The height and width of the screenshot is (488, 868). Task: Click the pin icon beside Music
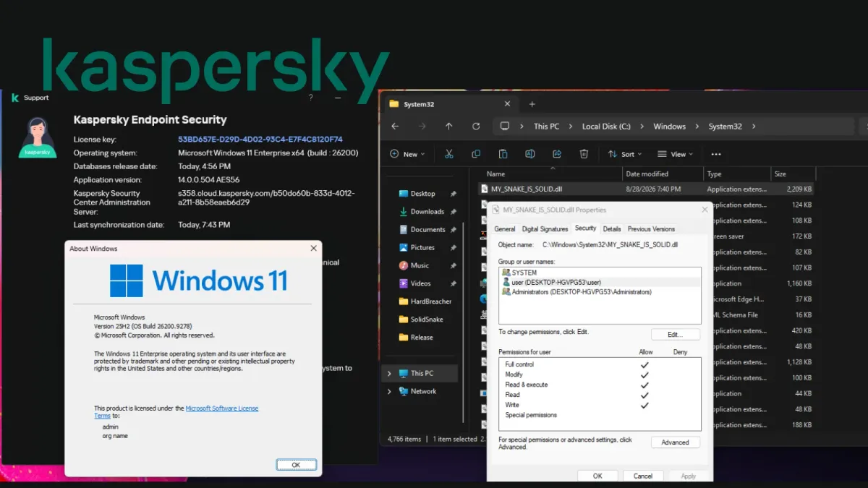point(454,265)
